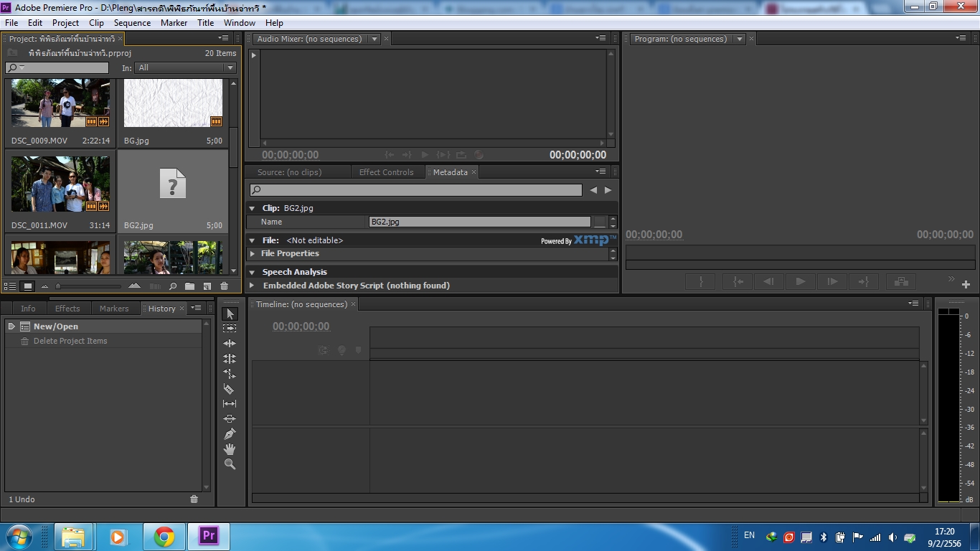Switch to the Markers tab

coord(114,309)
